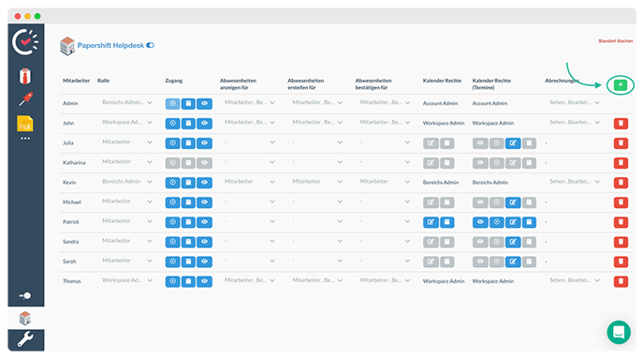Open the Rolle dropdown for Julia
The image size is (644, 359).
click(x=127, y=142)
